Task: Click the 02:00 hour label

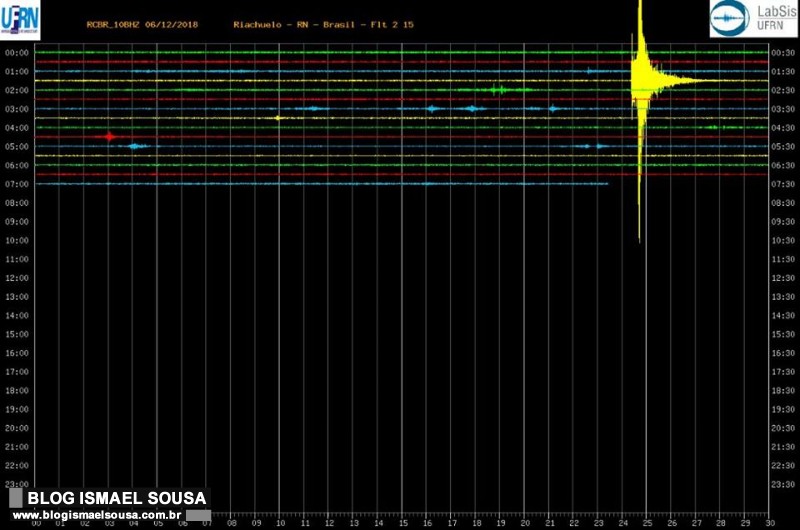Action: 17,90
